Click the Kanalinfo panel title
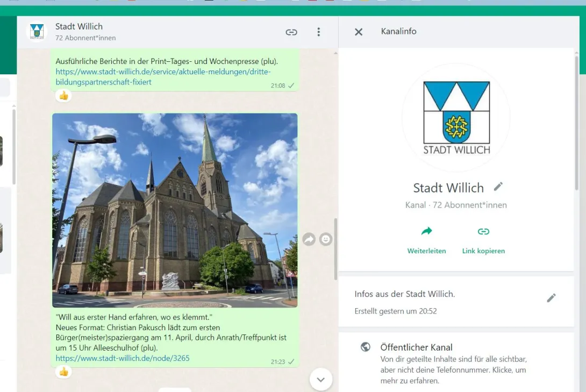This screenshot has width=586, height=392. [x=398, y=31]
